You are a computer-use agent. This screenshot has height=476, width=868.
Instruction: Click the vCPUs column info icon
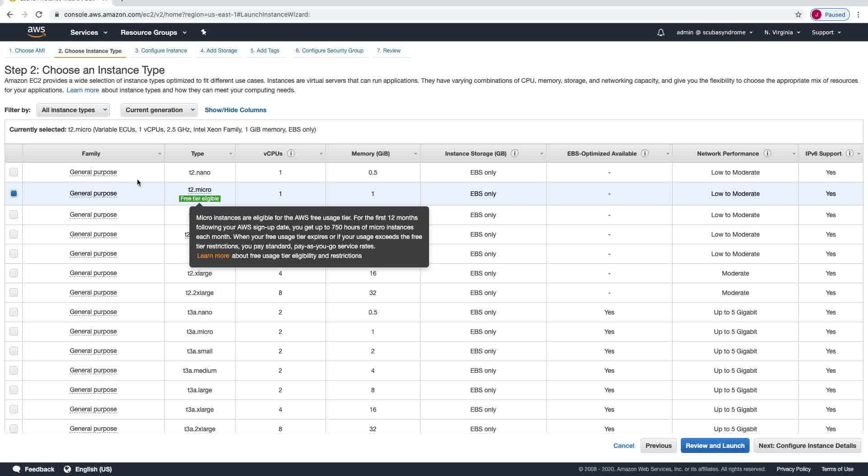point(291,153)
